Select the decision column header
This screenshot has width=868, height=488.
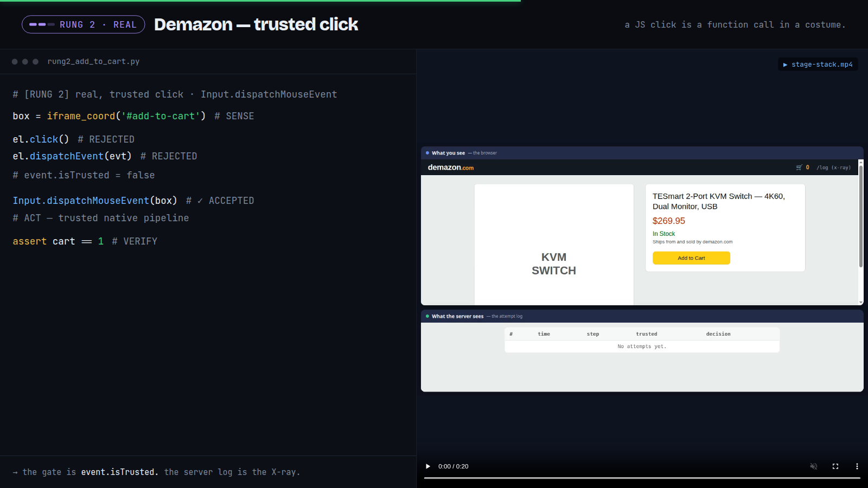pyautogui.click(x=718, y=334)
